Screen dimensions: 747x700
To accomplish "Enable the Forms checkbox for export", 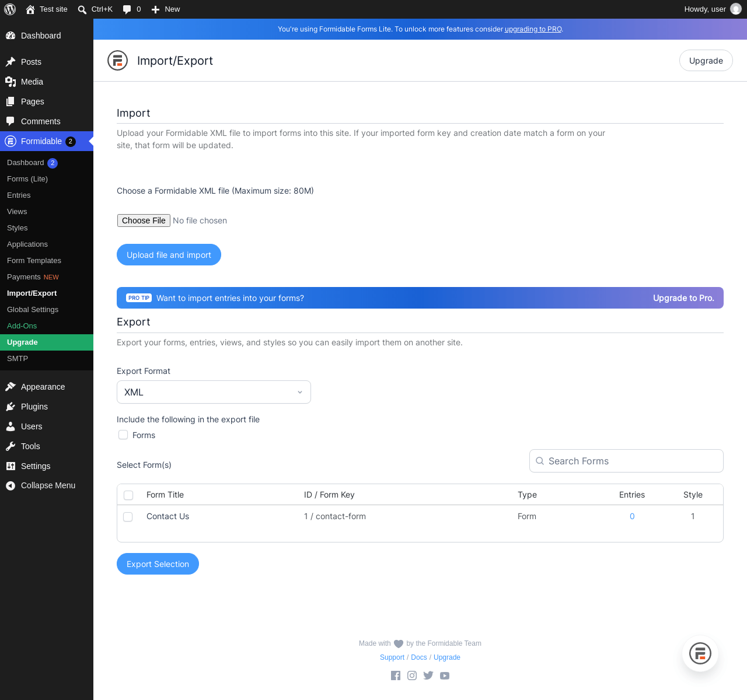I will click(x=123, y=435).
